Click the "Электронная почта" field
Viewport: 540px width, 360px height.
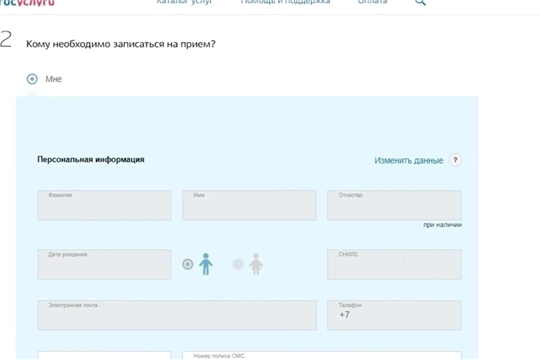coord(177,315)
